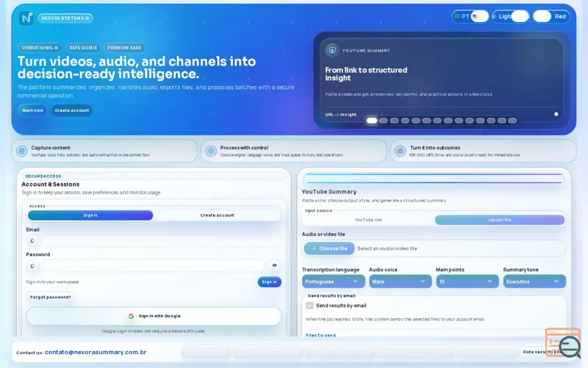Click the Sign in with Google button

[x=154, y=316]
